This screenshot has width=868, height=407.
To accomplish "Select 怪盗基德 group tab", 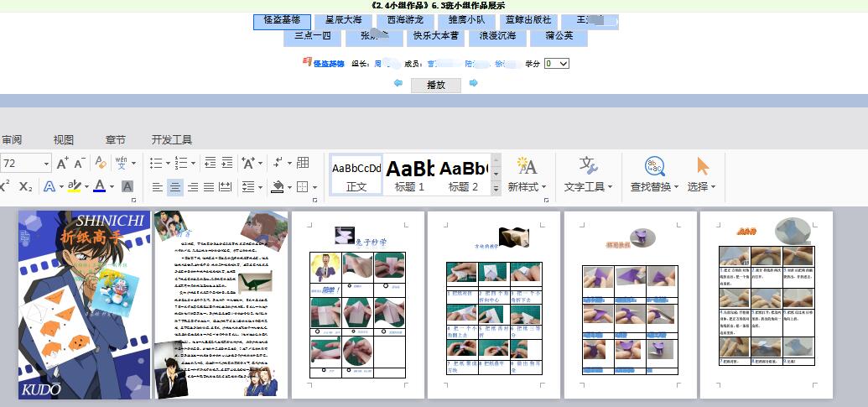I will coord(283,21).
